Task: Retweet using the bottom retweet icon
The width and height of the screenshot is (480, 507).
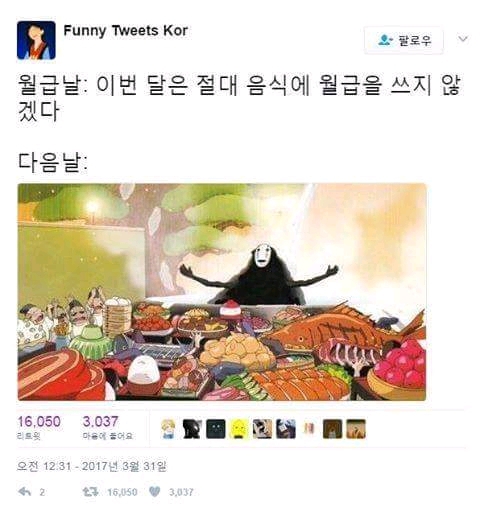Action: (91, 491)
